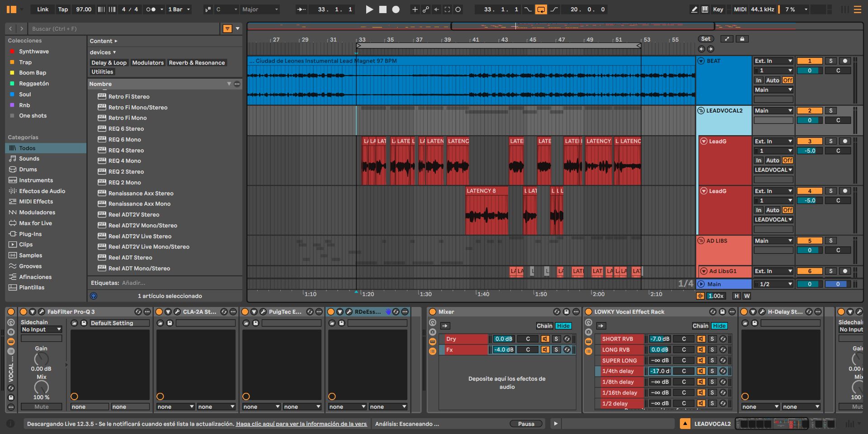Click the browser filter toggle icon
The width and height of the screenshot is (868, 434).
tap(227, 28)
